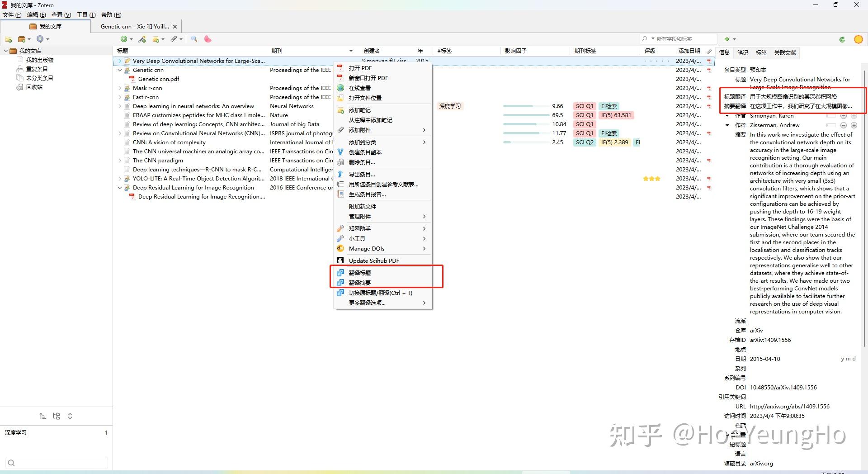
Task: Attach a file with the paperclip icon
Action: click(175, 39)
